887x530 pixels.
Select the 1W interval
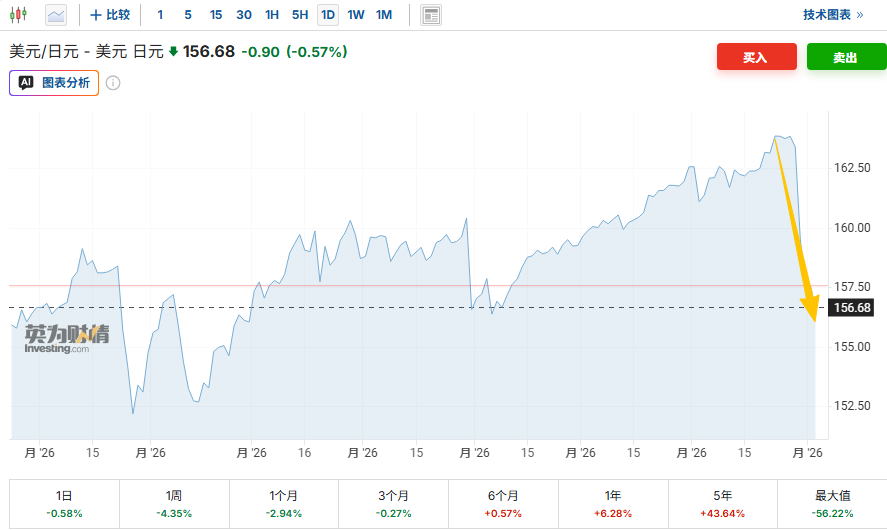click(356, 15)
